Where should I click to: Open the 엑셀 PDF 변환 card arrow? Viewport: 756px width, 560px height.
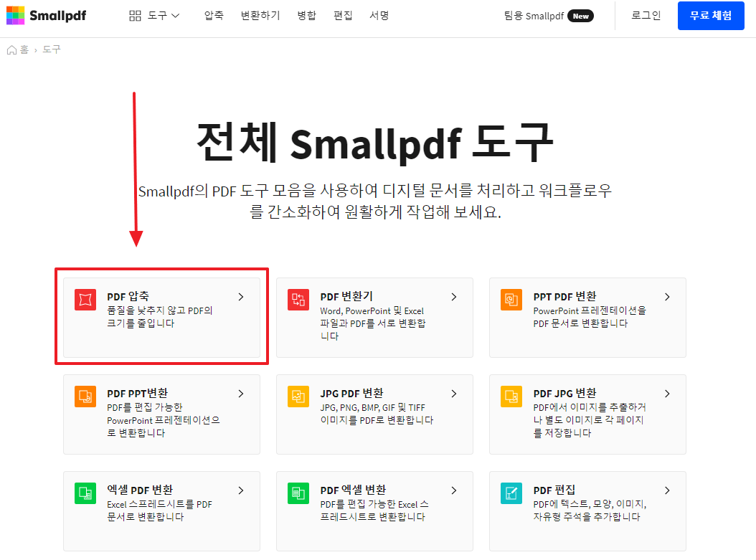241,490
